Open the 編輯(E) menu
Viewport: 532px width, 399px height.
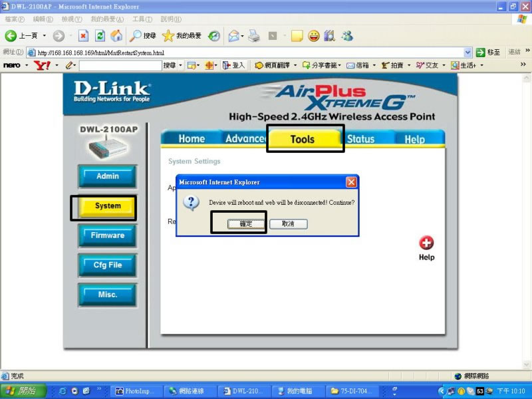[x=43, y=19]
